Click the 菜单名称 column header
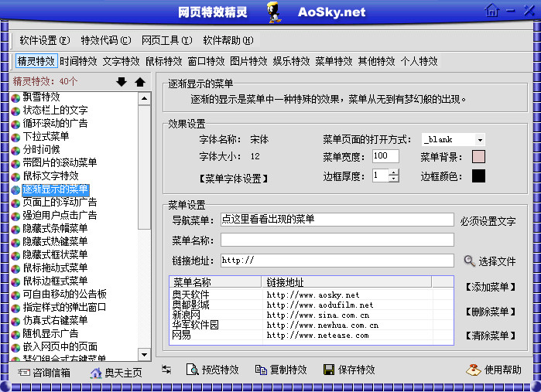The width and height of the screenshot is (541, 392). pyautogui.click(x=216, y=282)
